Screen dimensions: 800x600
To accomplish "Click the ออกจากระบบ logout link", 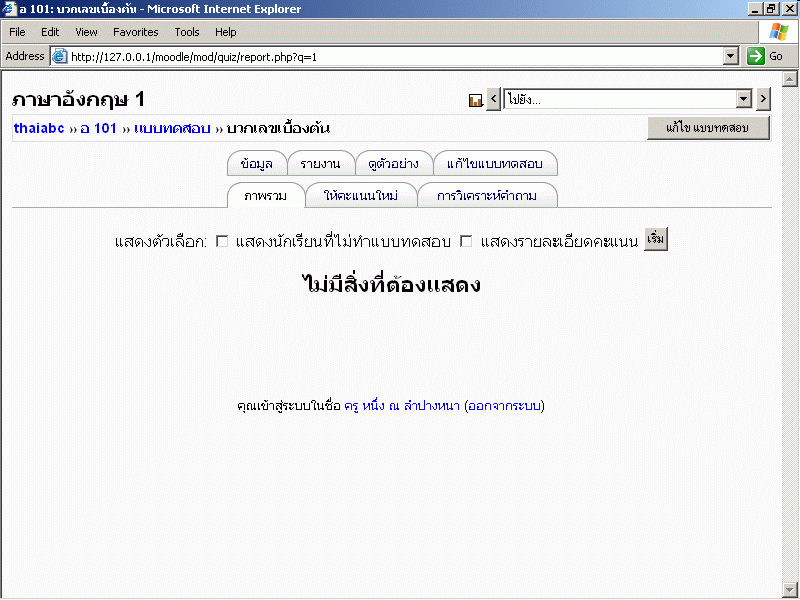I will (x=504, y=406).
